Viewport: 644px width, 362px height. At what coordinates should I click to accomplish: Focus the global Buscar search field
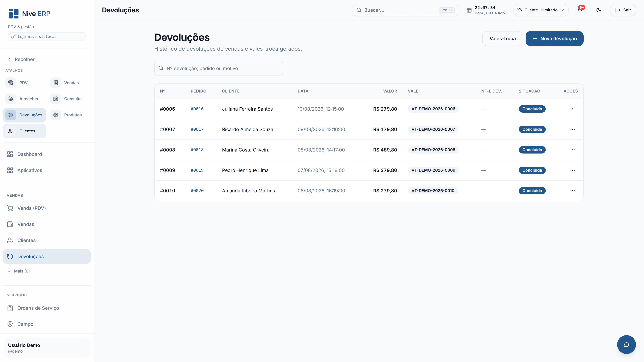tap(405, 10)
